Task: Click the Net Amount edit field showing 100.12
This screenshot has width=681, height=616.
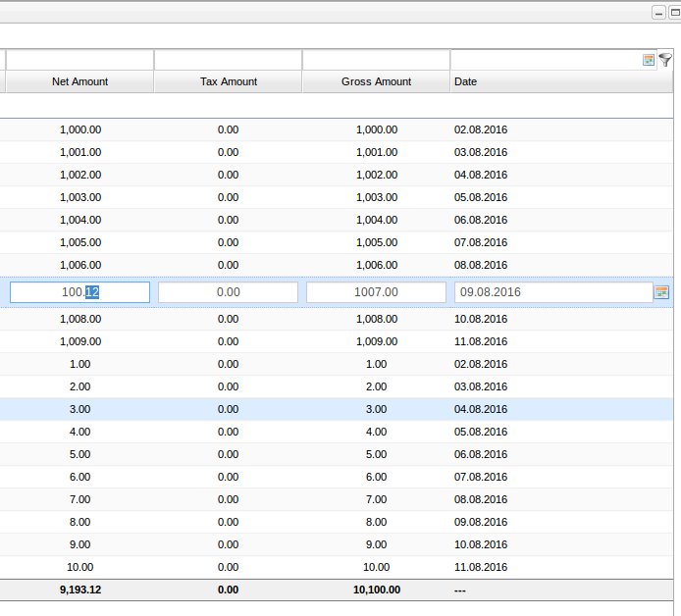Action: click(79, 292)
